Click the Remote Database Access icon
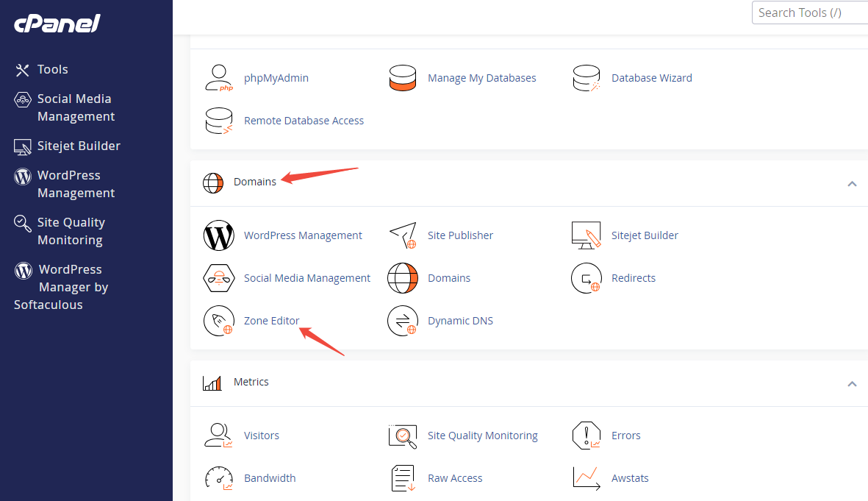The image size is (868, 501). pos(219,120)
